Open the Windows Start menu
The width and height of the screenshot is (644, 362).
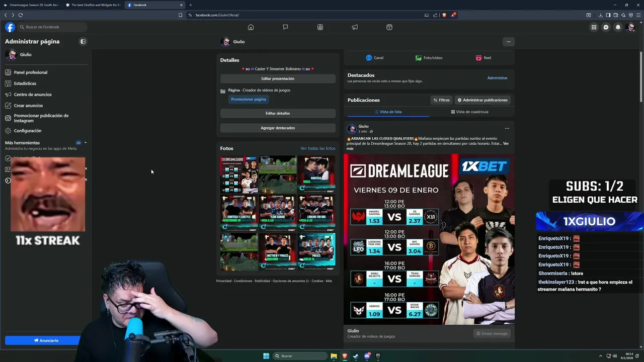point(266,356)
